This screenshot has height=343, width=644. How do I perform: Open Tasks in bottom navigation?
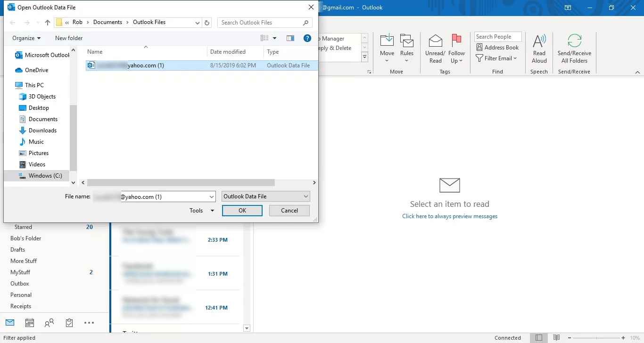pos(69,323)
